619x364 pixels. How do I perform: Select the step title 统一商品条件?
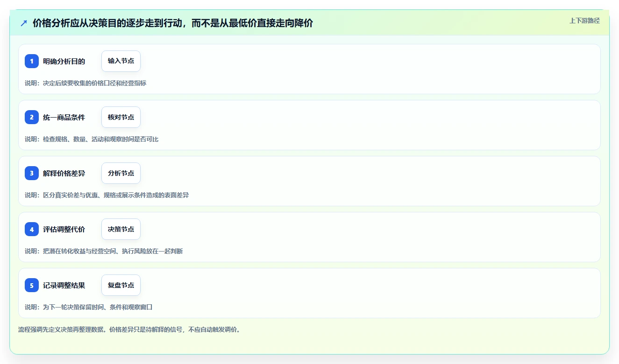[x=64, y=117]
